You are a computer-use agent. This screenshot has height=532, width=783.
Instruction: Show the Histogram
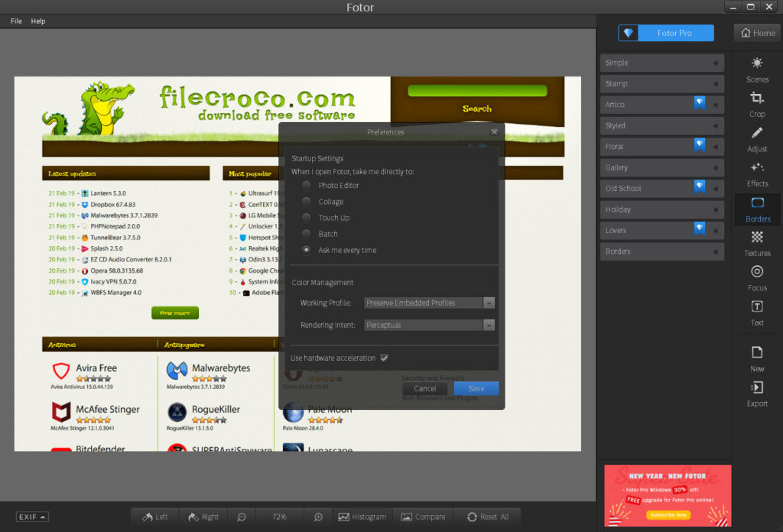coord(362,517)
